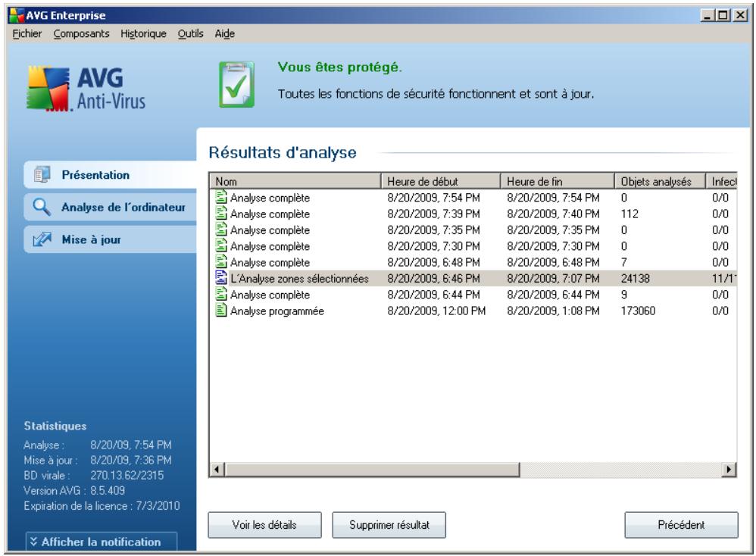Click the 11/11 infections cell
Viewport: 756px width, 556px height.
(x=723, y=278)
